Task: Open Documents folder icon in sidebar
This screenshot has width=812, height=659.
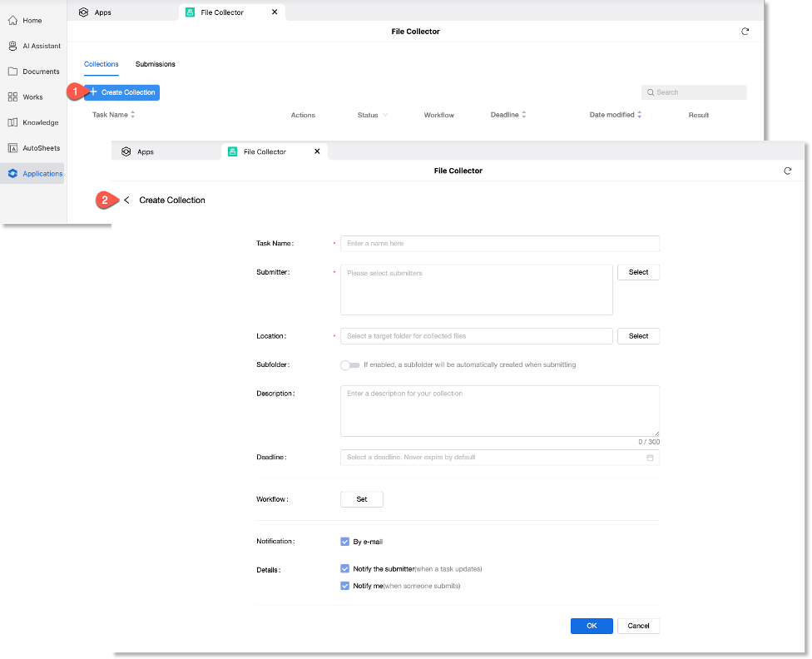Action: [12, 72]
